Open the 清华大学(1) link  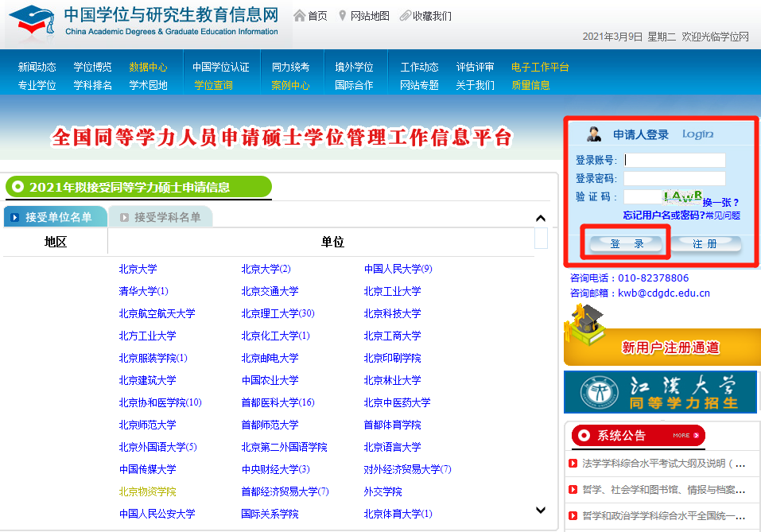click(x=144, y=291)
